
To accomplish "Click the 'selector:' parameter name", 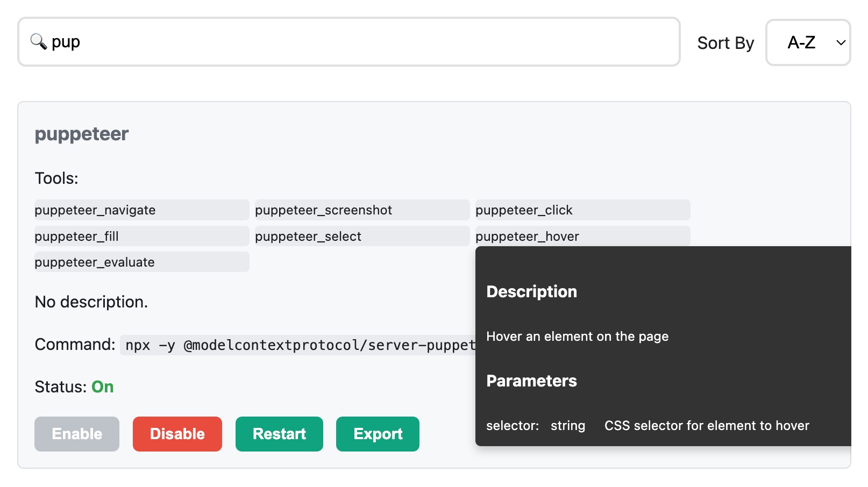I will (x=513, y=426).
